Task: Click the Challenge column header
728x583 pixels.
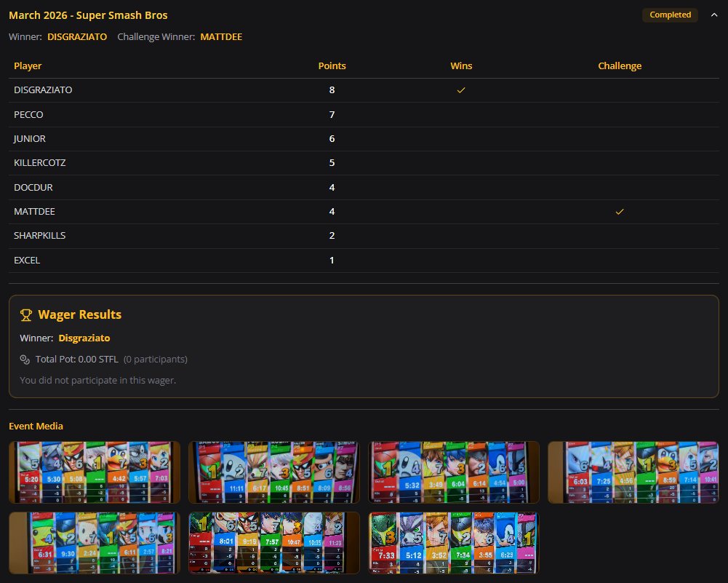Action: coord(620,66)
